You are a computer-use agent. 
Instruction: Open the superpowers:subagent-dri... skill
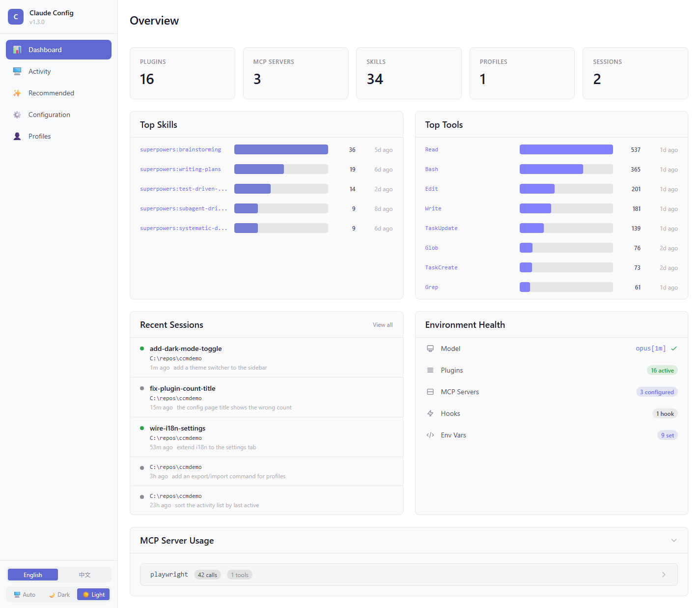pyautogui.click(x=184, y=208)
